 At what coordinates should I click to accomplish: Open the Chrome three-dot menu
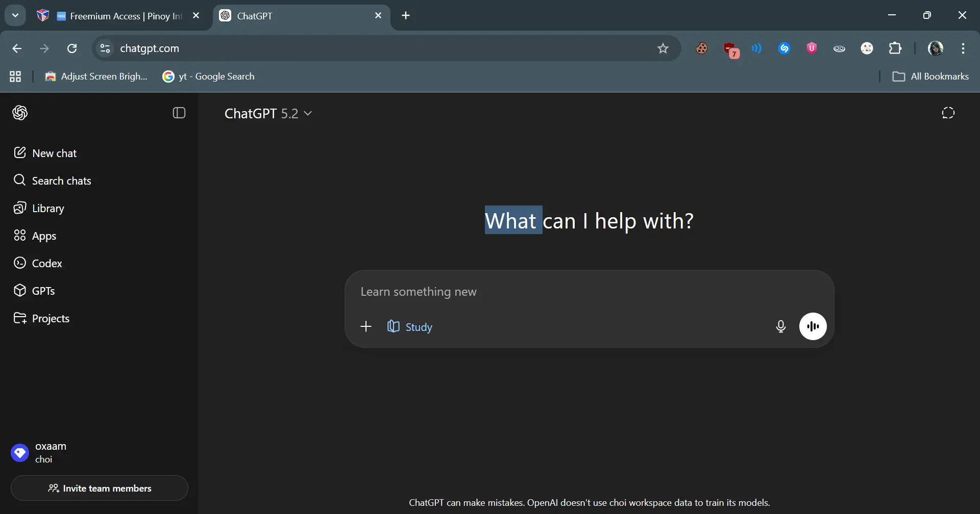click(963, 48)
